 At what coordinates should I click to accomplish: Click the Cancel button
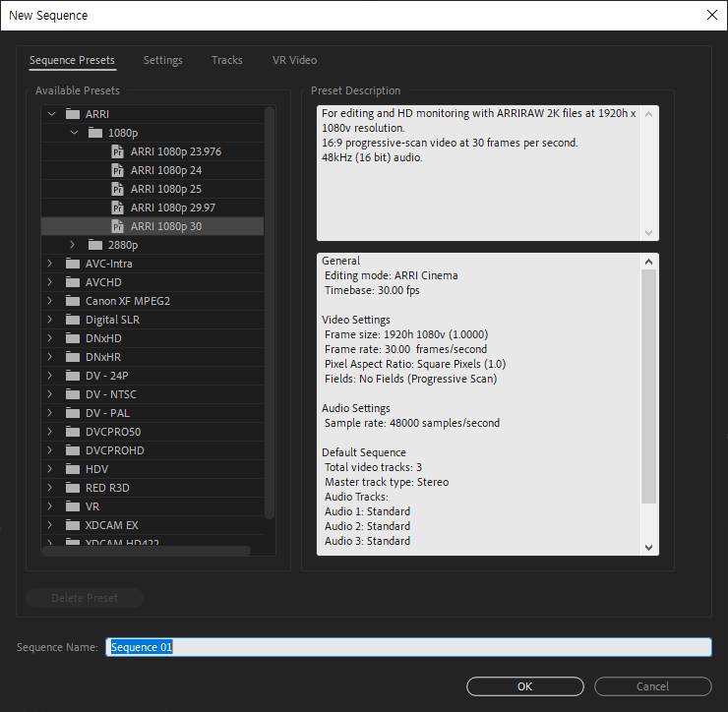(652, 686)
